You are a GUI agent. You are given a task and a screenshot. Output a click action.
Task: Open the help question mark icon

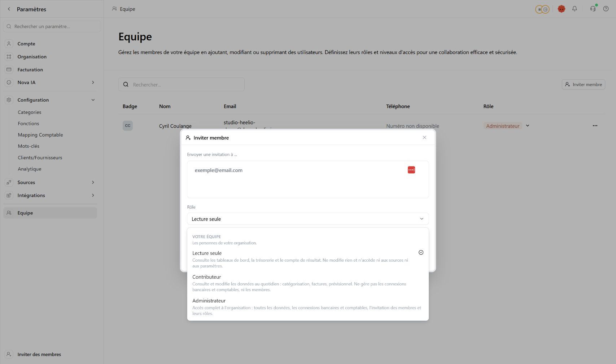[606, 9]
